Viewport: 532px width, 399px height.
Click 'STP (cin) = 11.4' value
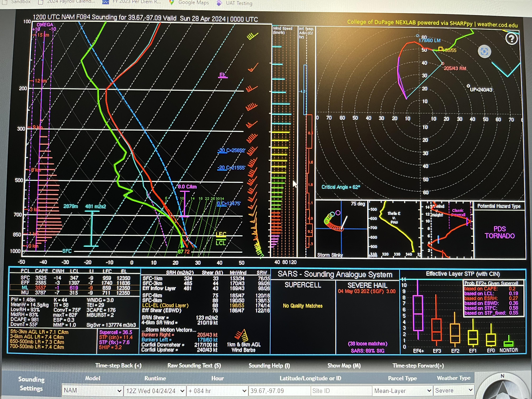(116, 337)
